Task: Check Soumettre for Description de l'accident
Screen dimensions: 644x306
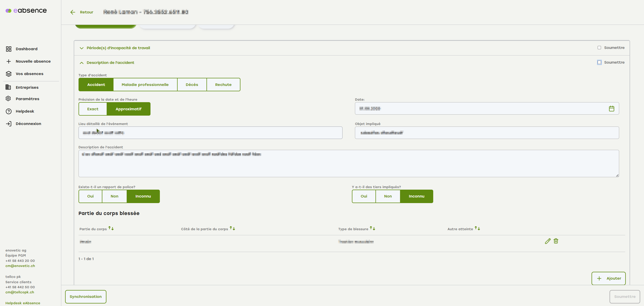Action: click(x=599, y=62)
